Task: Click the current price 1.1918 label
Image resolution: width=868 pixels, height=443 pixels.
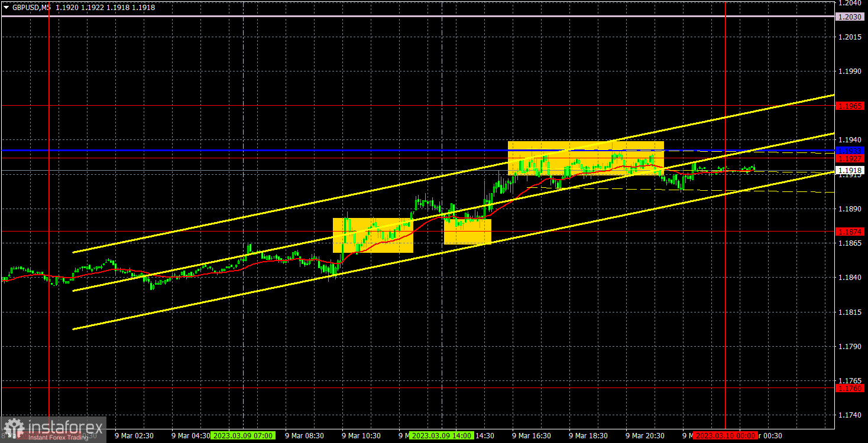Action: pos(850,170)
